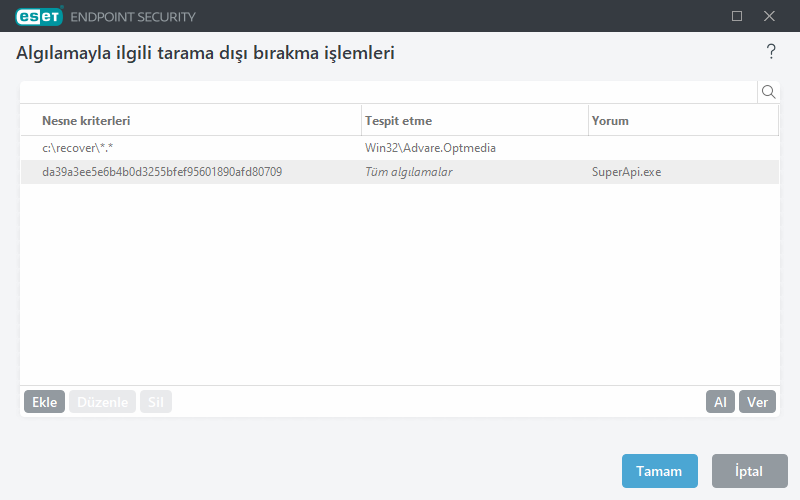Sort by Nesne kriterleri column header
The height and width of the screenshot is (500, 800).
click(x=191, y=121)
